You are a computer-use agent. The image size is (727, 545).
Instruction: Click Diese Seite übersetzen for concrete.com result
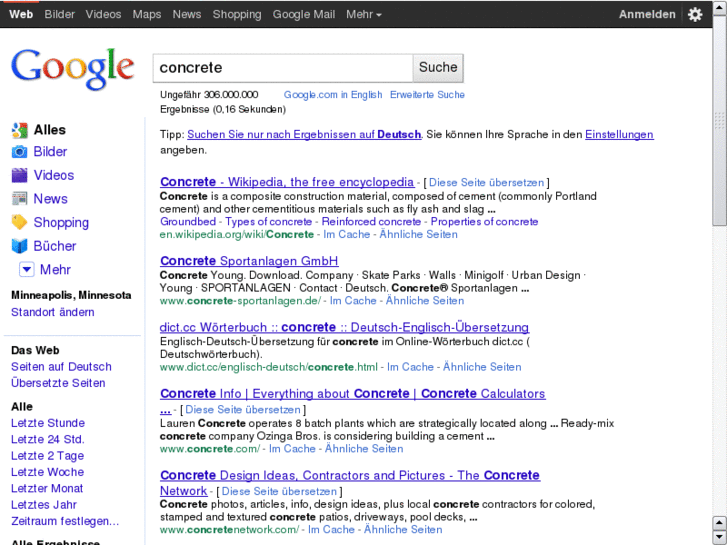(243, 410)
